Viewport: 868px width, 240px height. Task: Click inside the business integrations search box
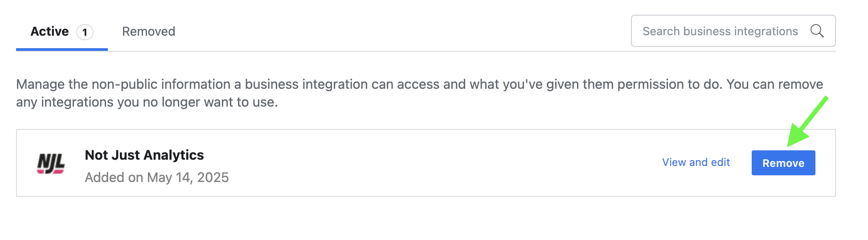tap(733, 31)
